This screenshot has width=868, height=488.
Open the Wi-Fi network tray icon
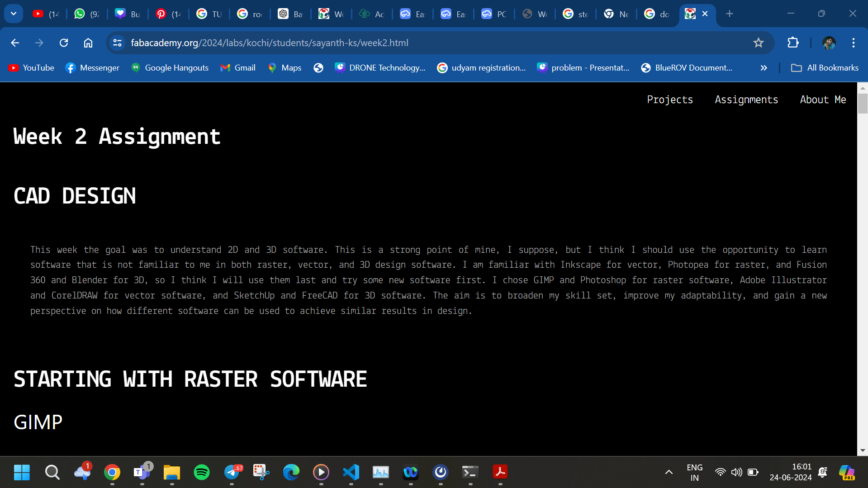[x=720, y=472]
